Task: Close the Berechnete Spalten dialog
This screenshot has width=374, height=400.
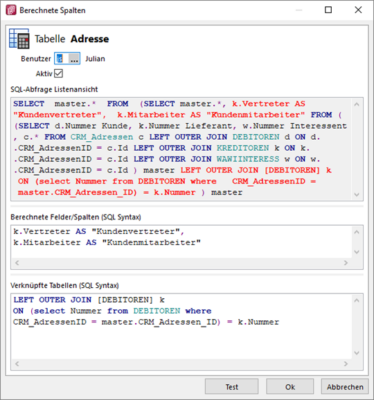Action: pos(358,10)
